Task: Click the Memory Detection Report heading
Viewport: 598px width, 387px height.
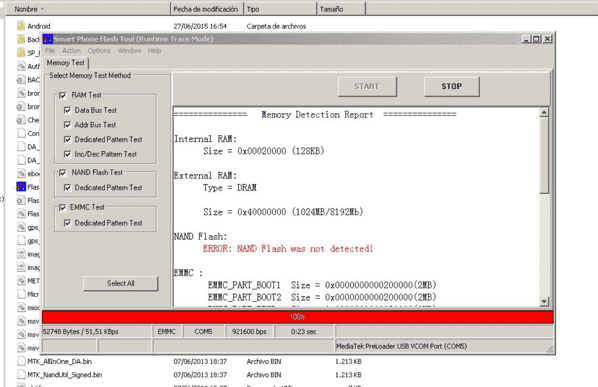Action: (317, 115)
